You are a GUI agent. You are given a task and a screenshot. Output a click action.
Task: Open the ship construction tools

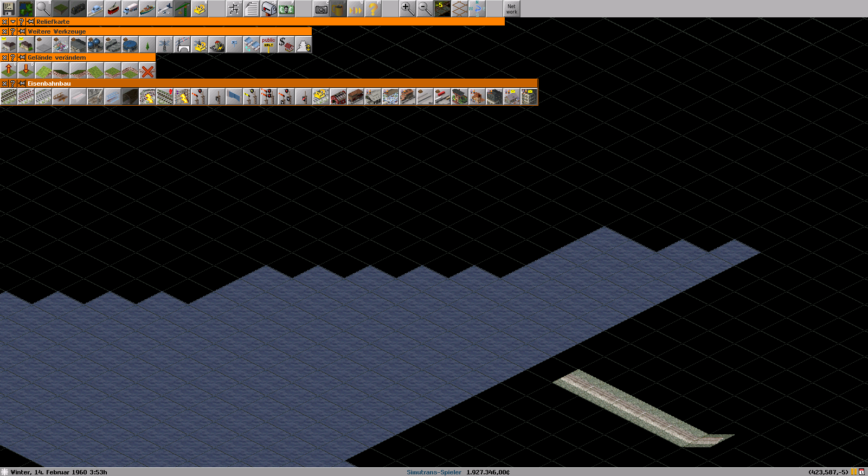pos(147,9)
